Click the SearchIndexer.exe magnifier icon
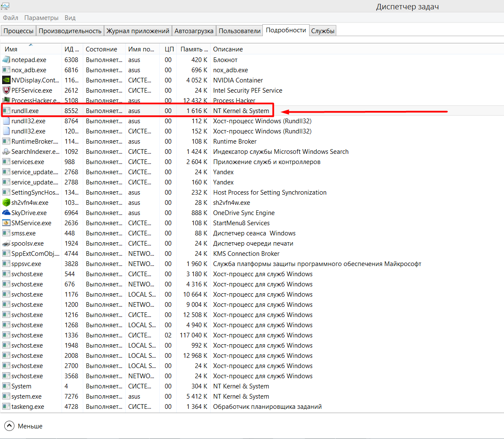 [x=6, y=151]
